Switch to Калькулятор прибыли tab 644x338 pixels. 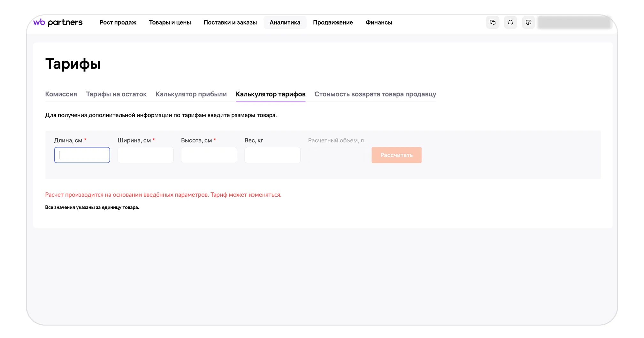click(x=191, y=94)
